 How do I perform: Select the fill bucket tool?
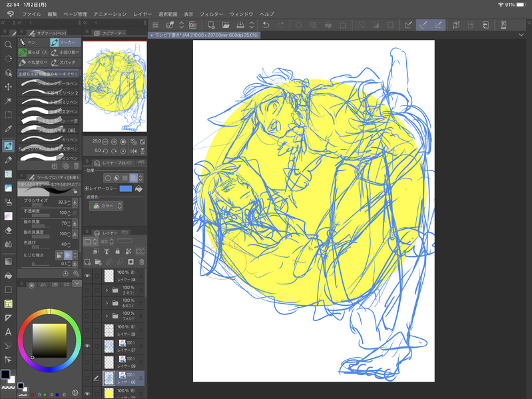(x=8, y=276)
